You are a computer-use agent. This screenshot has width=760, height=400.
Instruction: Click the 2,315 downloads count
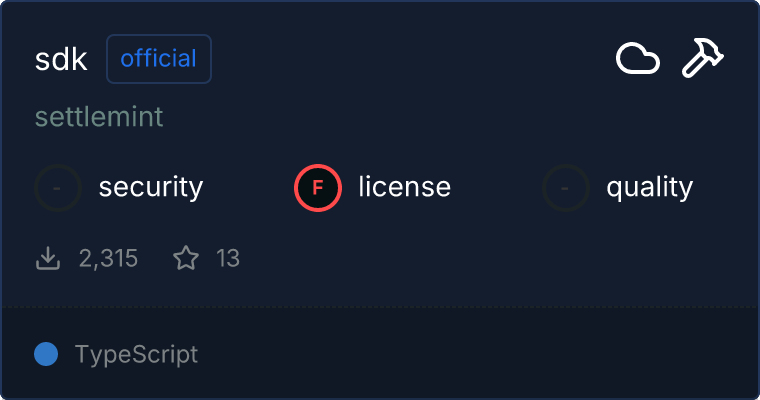point(108,259)
